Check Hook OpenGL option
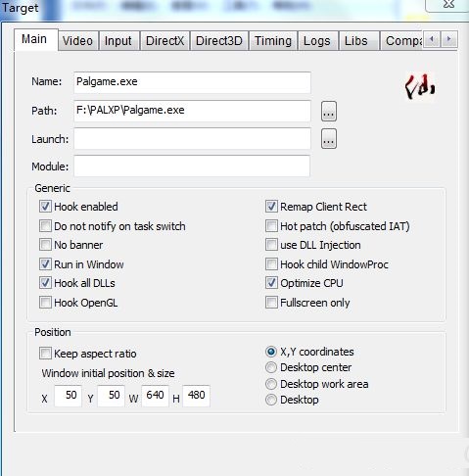The width and height of the screenshot is (469, 476). pos(45,303)
